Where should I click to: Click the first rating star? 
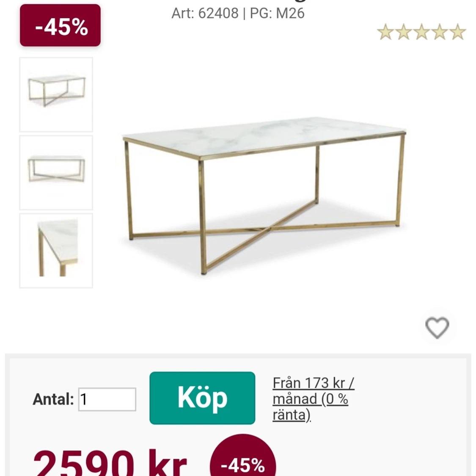point(385,32)
